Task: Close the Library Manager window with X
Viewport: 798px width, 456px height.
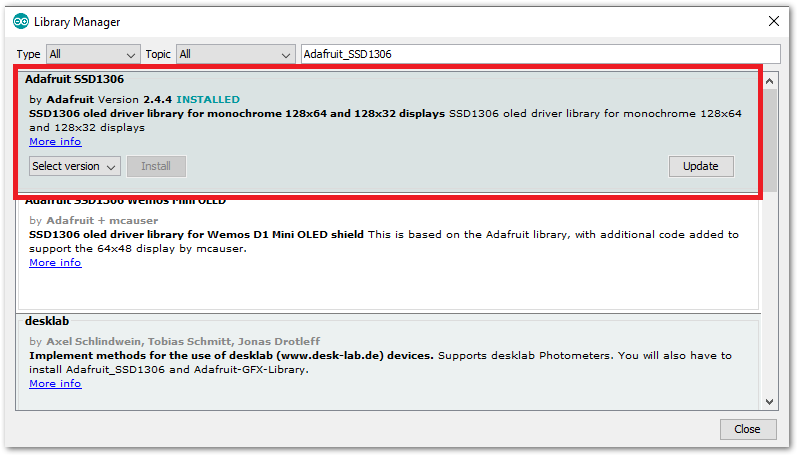Action: click(x=774, y=21)
